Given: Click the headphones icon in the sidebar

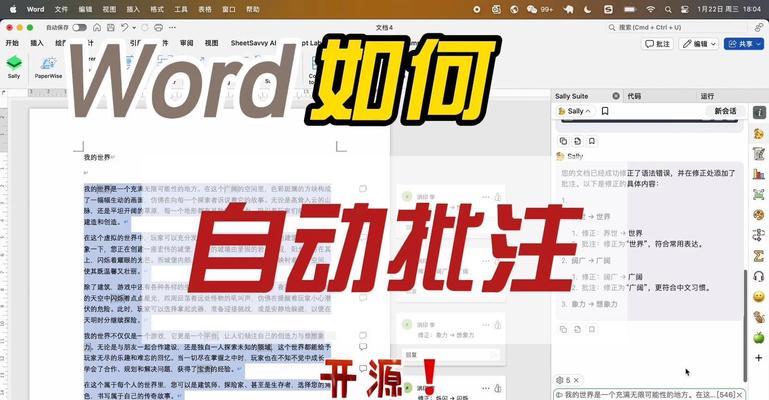Looking at the screenshot, I should (759, 276).
